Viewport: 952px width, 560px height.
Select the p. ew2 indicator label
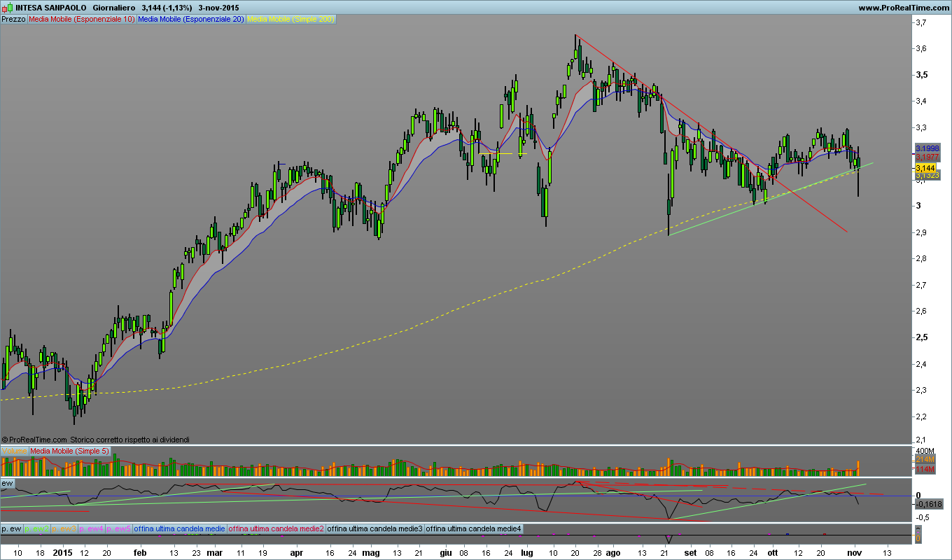tap(37, 529)
